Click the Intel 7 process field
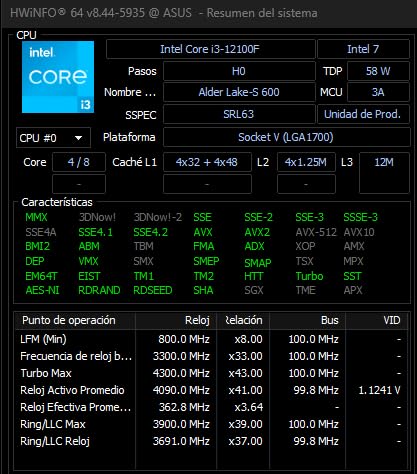 click(363, 49)
